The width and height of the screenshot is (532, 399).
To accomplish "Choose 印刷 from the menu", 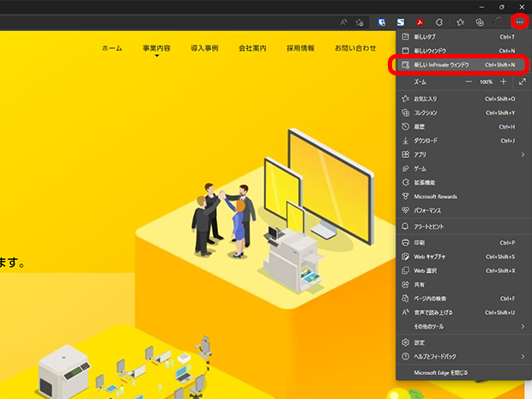I will click(464, 243).
